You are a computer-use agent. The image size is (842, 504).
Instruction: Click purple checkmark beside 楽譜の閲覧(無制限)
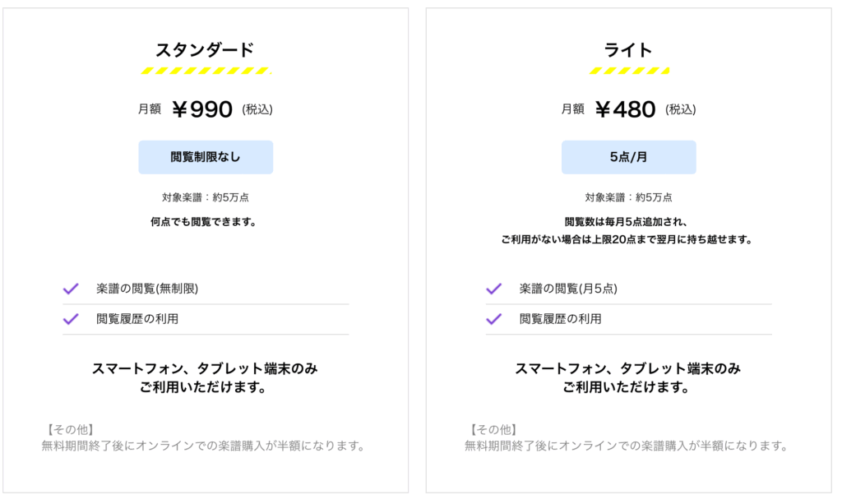71,289
